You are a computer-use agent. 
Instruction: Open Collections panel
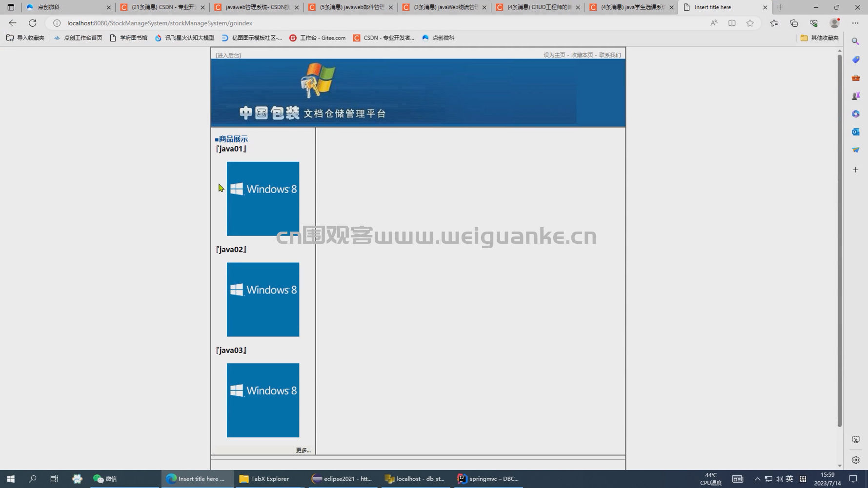click(x=794, y=23)
